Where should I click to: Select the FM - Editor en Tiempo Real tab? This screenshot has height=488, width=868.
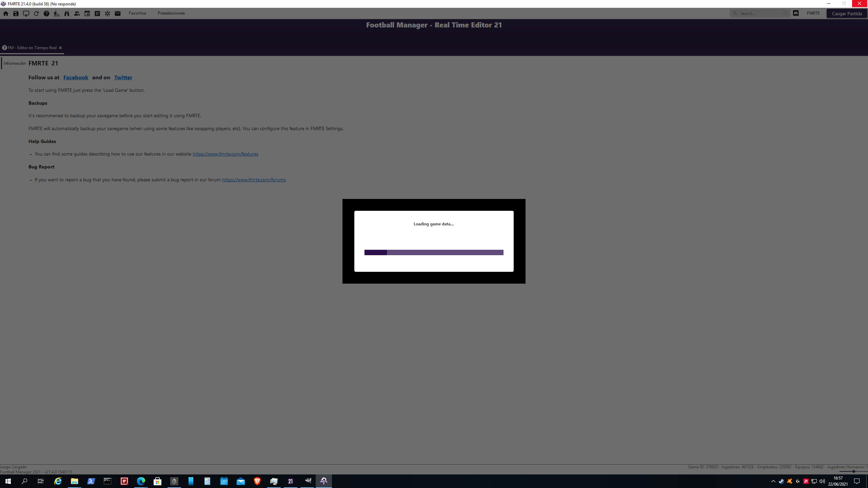click(x=32, y=48)
